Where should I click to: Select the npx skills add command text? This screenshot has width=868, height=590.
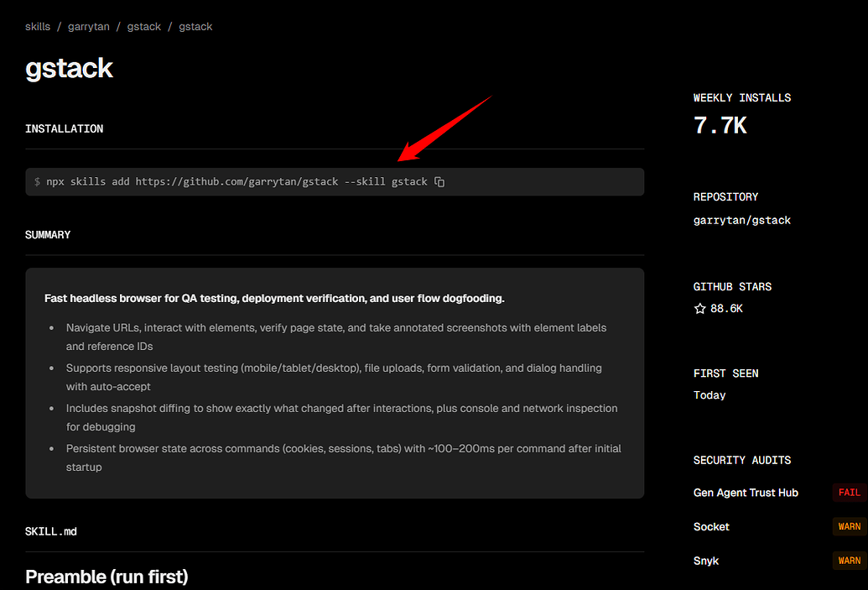(237, 182)
